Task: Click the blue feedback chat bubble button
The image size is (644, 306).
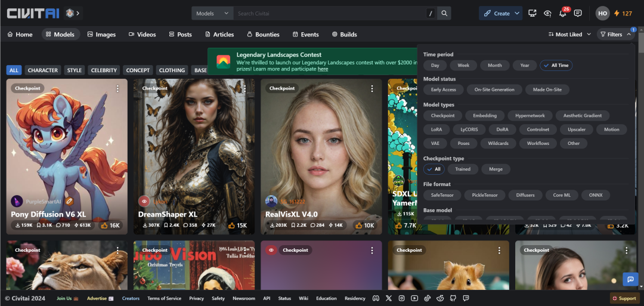Action: point(630,279)
